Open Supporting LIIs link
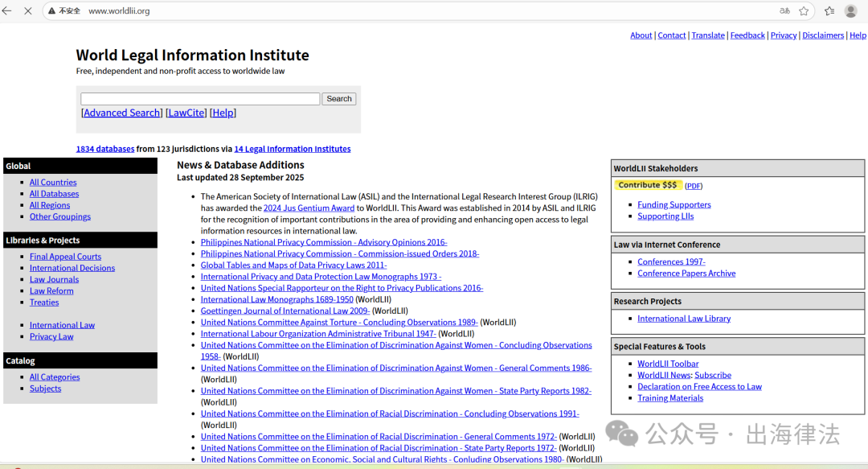The image size is (868, 469). point(665,216)
